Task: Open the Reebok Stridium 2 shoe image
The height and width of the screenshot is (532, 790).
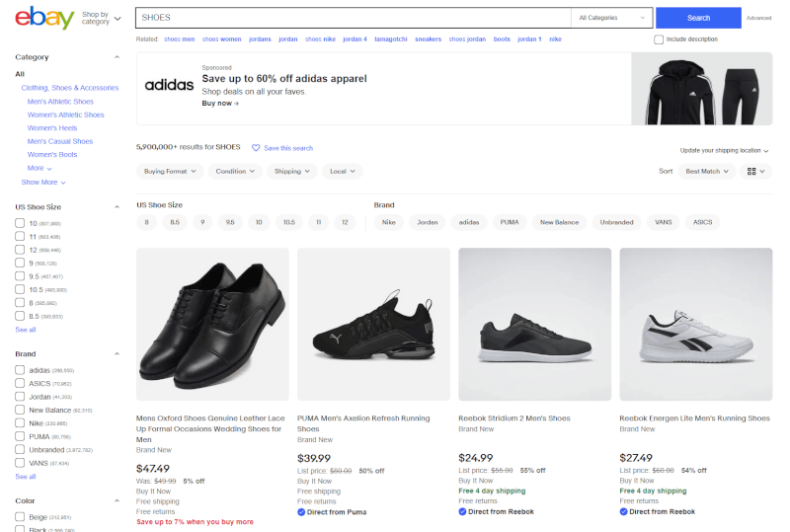Action: point(534,324)
